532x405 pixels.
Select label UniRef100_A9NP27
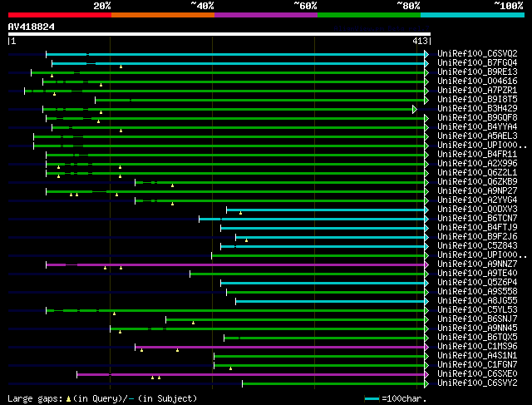(x=477, y=191)
